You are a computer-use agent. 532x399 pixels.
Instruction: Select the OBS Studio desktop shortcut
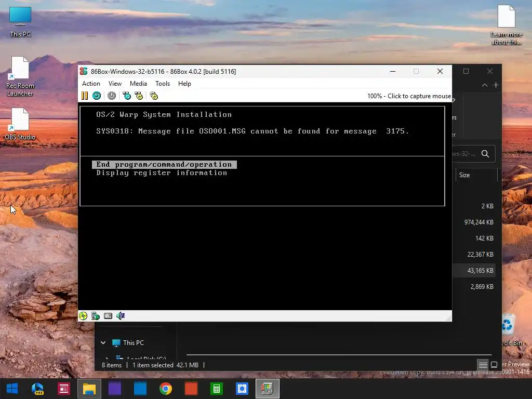20,124
